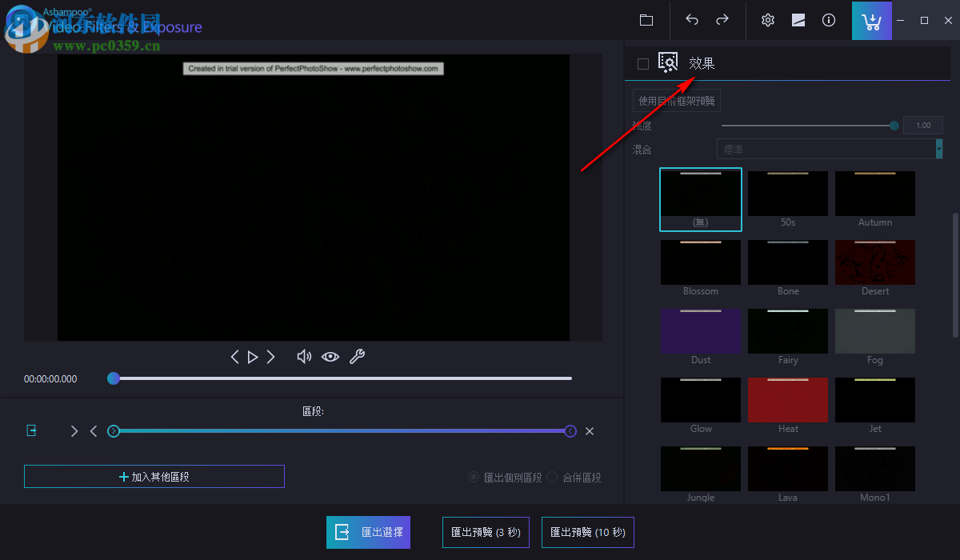
Task: Select the wrench adjustment tool below the preview
Action: point(357,356)
